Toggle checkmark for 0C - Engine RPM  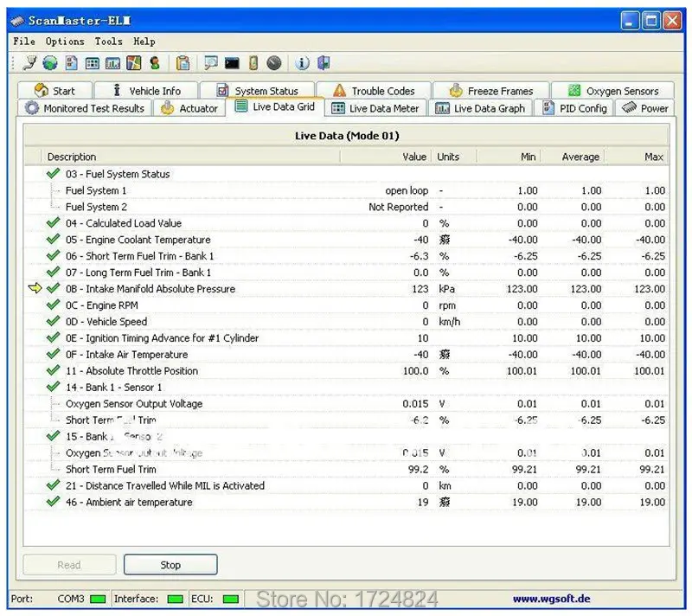(x=53, y=305)
